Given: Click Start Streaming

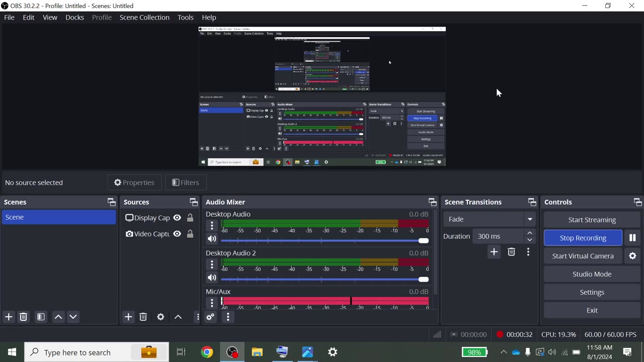Looking at the screenshot, I should (x=592, y=220).
